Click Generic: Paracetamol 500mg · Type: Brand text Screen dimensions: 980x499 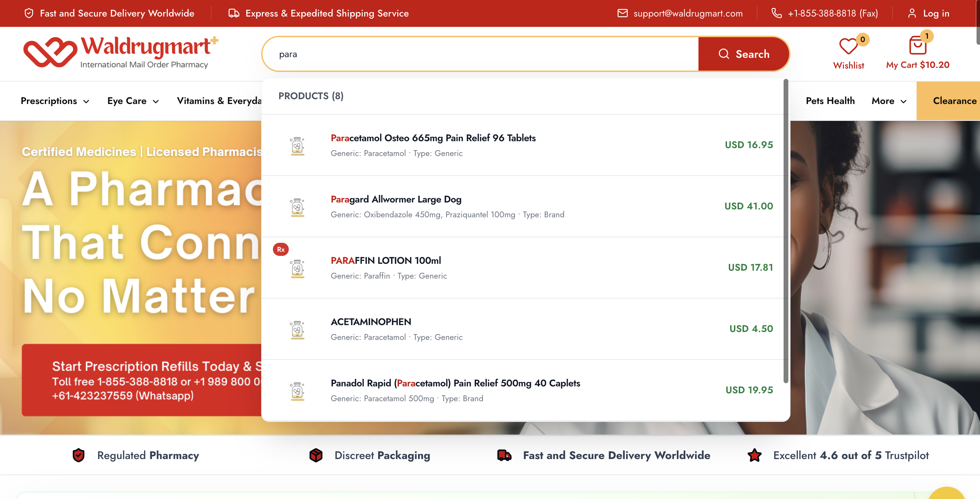(407, 398)
